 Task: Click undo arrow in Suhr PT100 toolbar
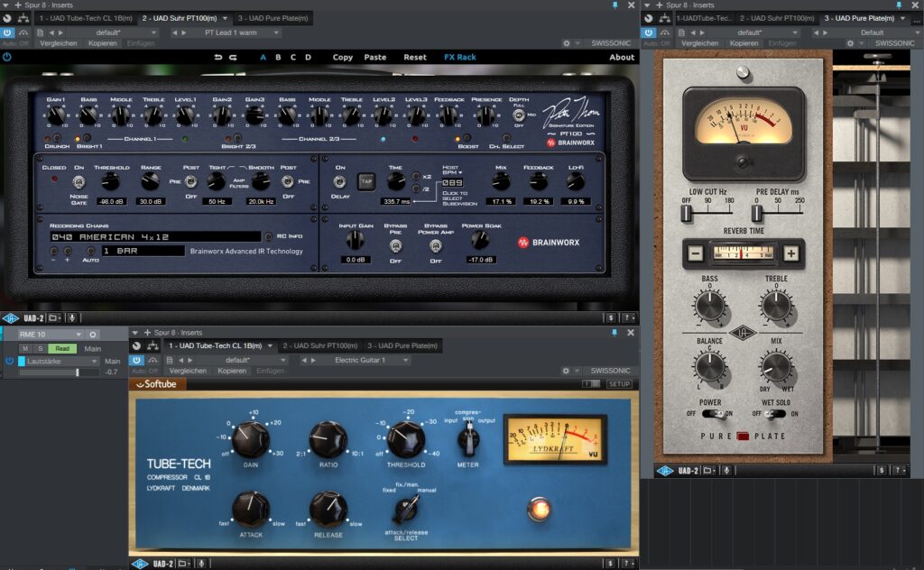point(218,57)
